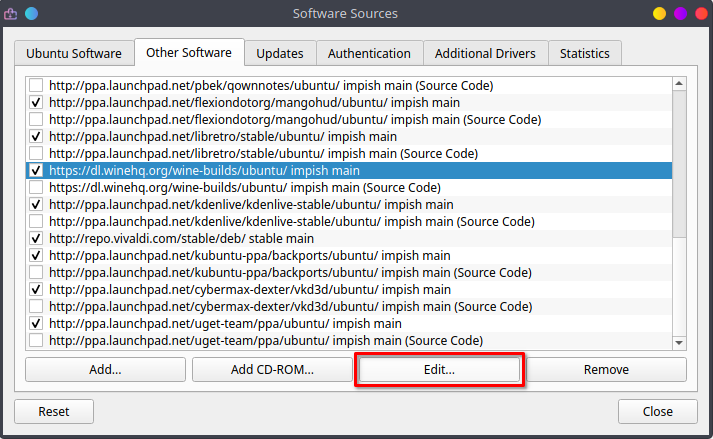Select libretro/stable Source Code entry text

pyautogui.click(x=263, y=153)
